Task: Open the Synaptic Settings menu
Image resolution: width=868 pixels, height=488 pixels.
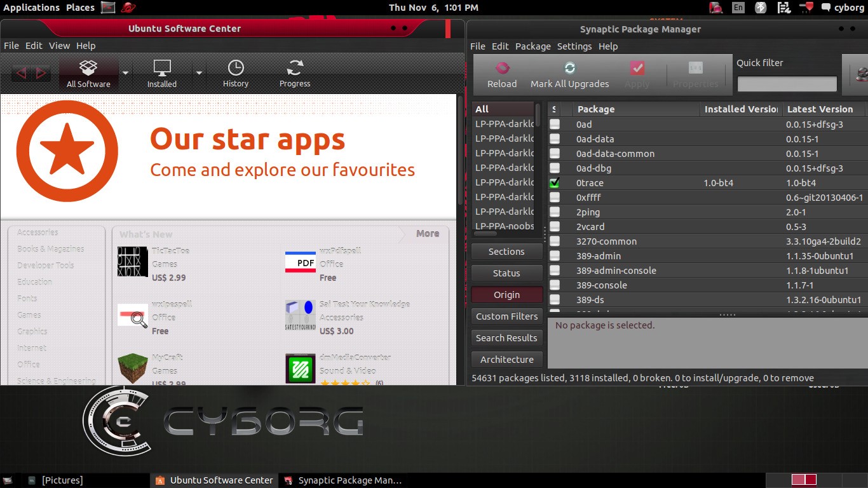Action: [x=574, y=46]
